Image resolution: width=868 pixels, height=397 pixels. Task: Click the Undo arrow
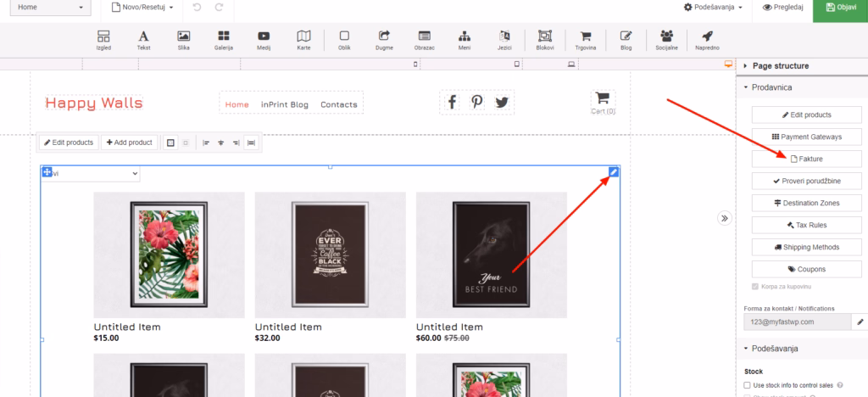point(198,8)
